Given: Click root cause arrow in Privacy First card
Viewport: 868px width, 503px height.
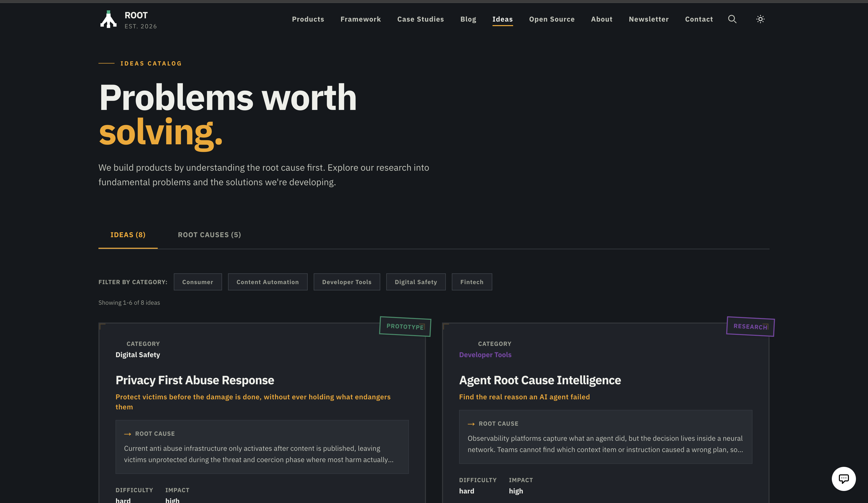Looking at the screenshot, I should 127,434.
